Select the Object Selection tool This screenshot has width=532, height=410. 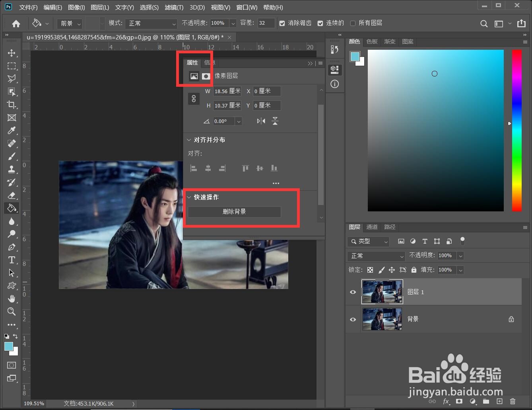12,92
